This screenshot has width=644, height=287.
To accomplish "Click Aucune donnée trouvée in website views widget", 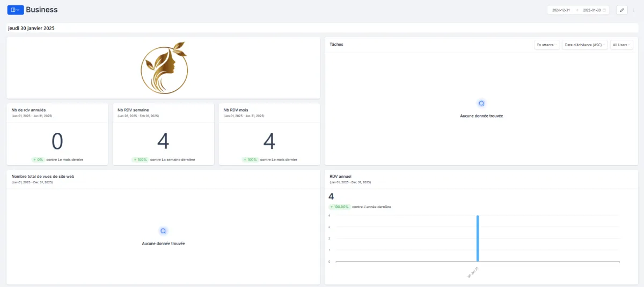I will 163,243.
